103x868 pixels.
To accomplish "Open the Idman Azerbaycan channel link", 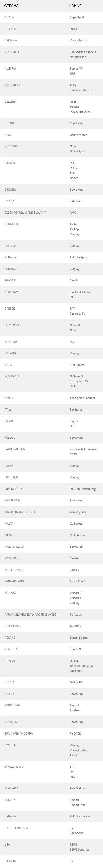I will point(82,90).
